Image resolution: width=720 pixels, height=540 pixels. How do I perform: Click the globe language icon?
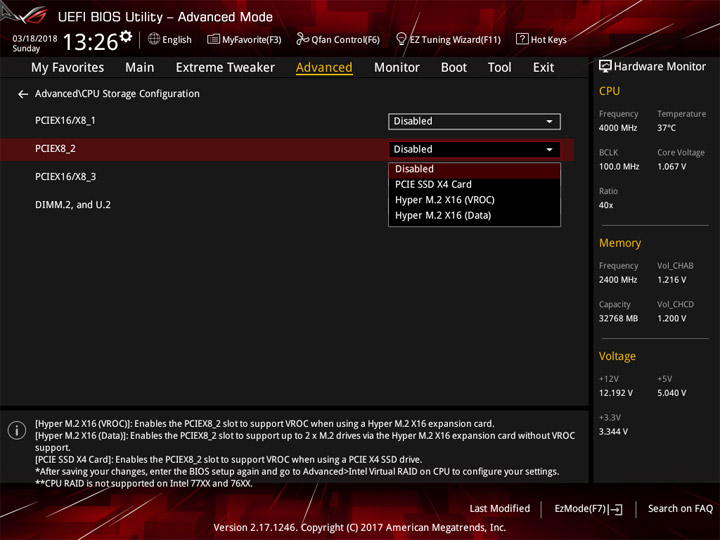pyautogui.click(x=154, y=39)
